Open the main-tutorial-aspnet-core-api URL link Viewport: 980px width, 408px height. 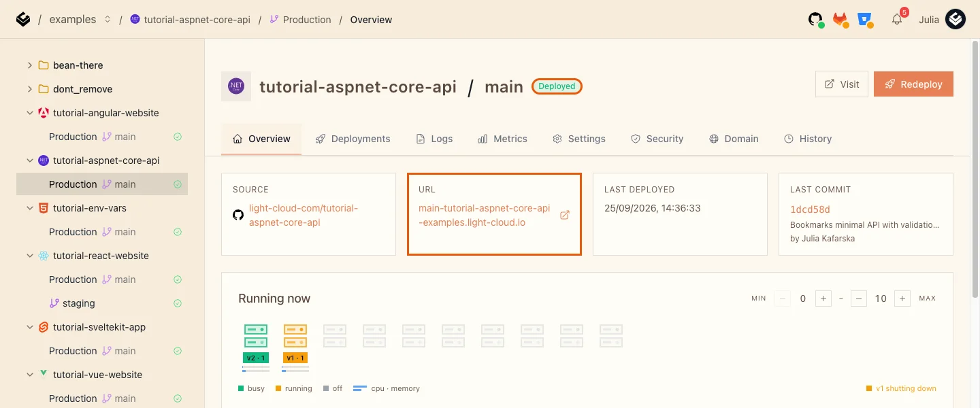[484, 216]
